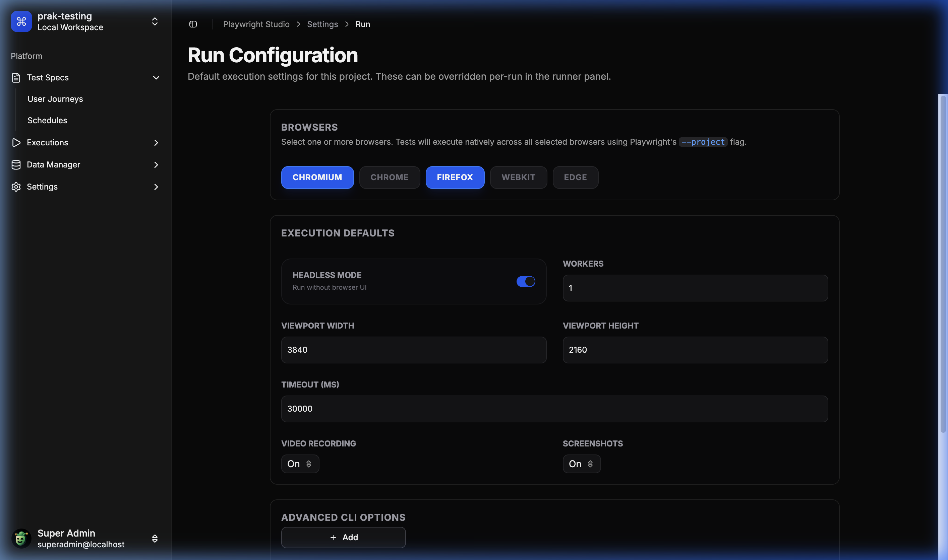This screenshot has height=560, width=948.
Task: Click the Platform section label
Action: click(x=26, y=56)
